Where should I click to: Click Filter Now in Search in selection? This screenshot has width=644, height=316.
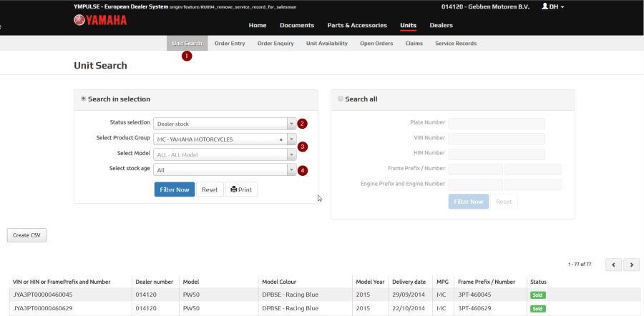click(x=175, y=189)
